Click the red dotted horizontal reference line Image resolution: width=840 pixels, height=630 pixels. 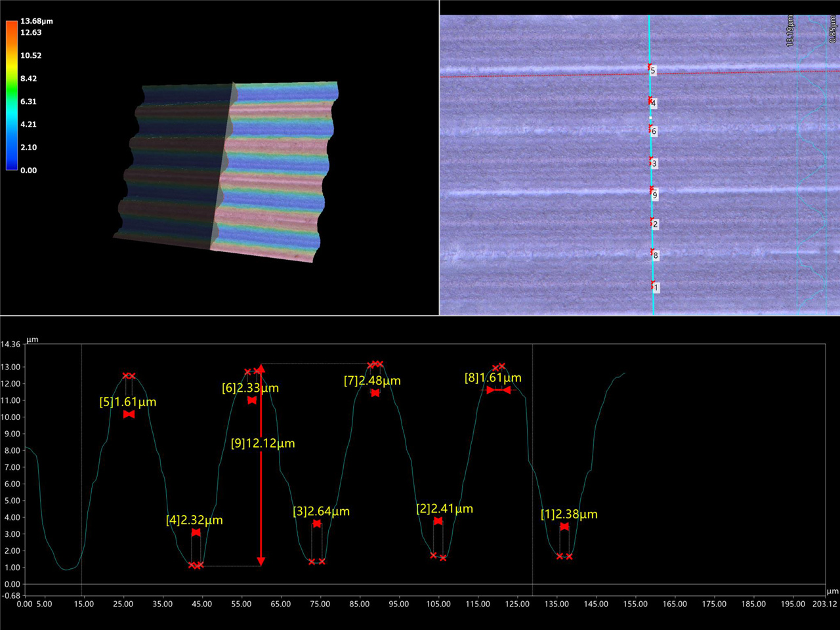coord(640,73)
